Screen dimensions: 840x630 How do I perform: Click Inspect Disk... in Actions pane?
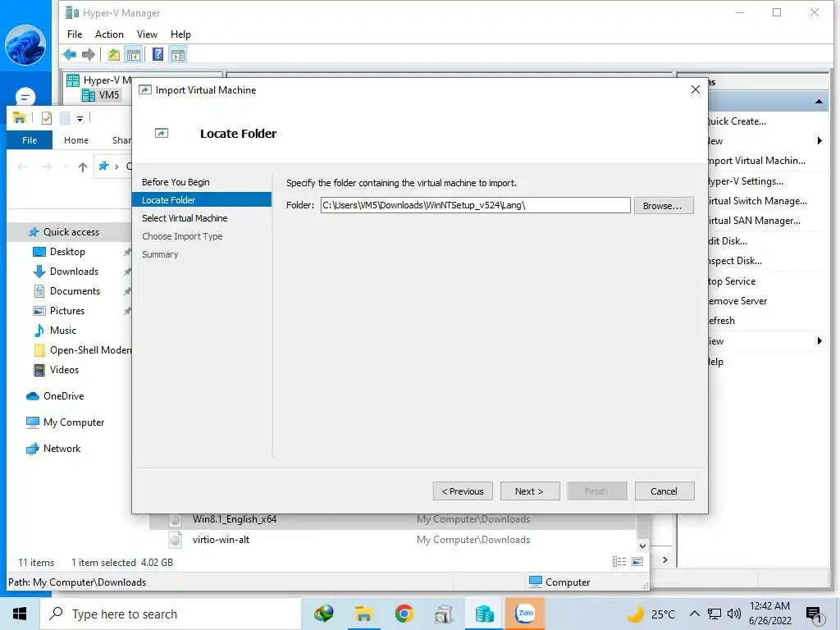point(734,261)
